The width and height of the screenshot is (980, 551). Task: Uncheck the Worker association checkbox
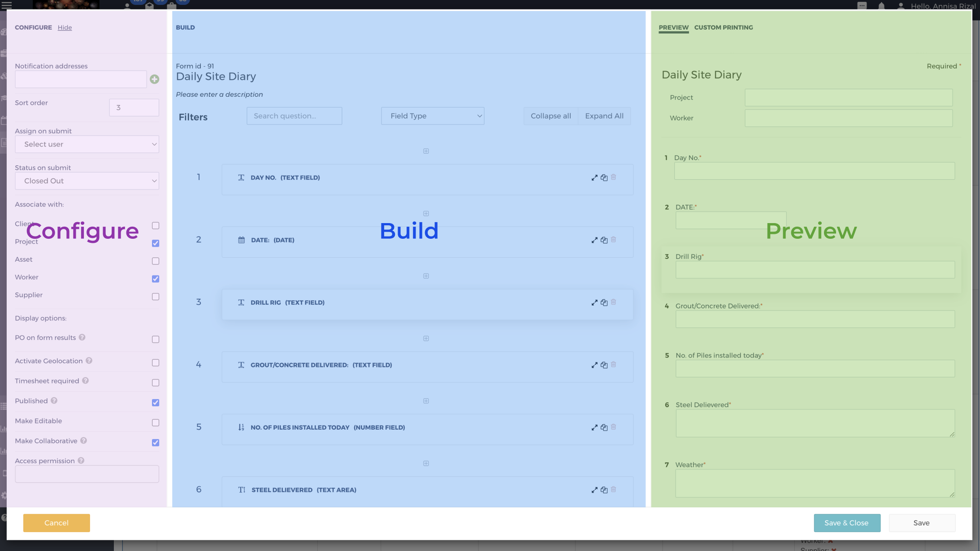point(156,279)
